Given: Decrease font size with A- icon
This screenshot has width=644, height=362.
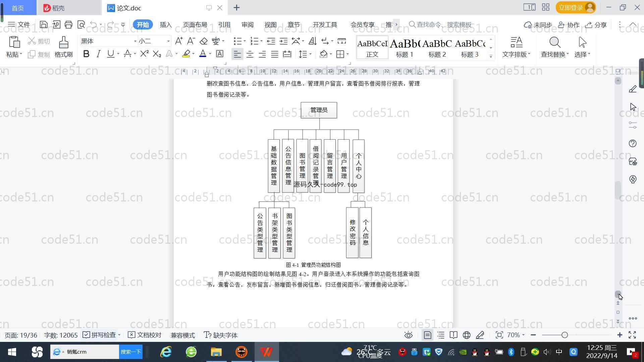Looking at the screenshot, I should [191, 41].
